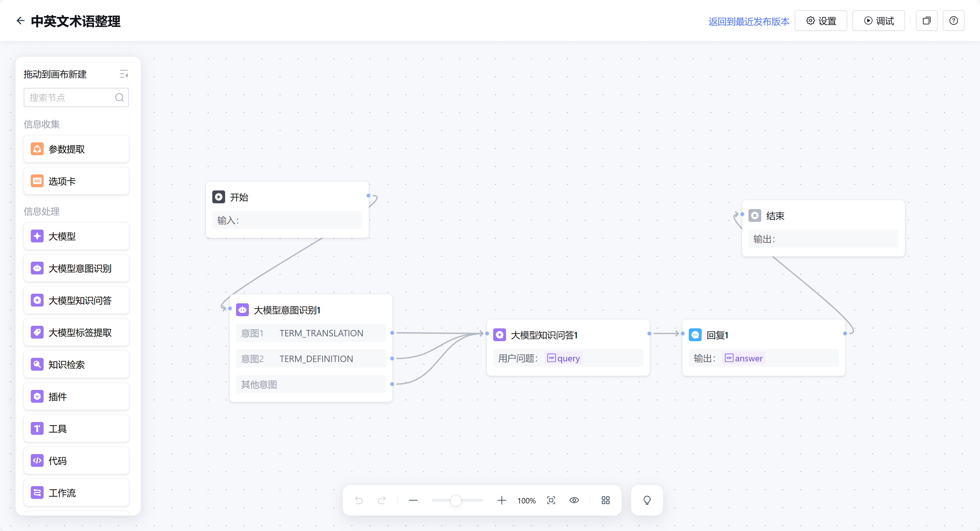This screenshot has height=531, width=980.
Task: Click the fit-to-screen icon in toolbar
Action: pyautogui.click(x=551, y=500)
